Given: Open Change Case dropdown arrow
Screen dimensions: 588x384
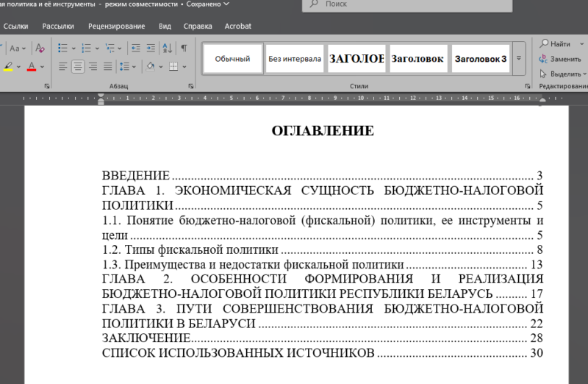Looking at the screenshot, I should [24, 49].
